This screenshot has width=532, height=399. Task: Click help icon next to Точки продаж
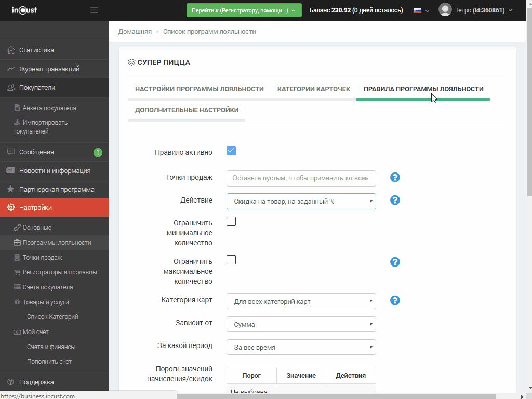(395, 178)
